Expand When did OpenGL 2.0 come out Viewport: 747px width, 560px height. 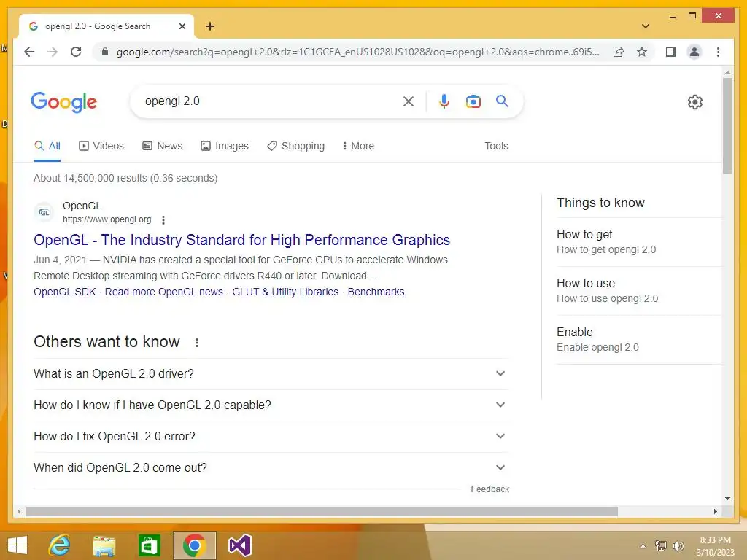click(x=271, y=468)
